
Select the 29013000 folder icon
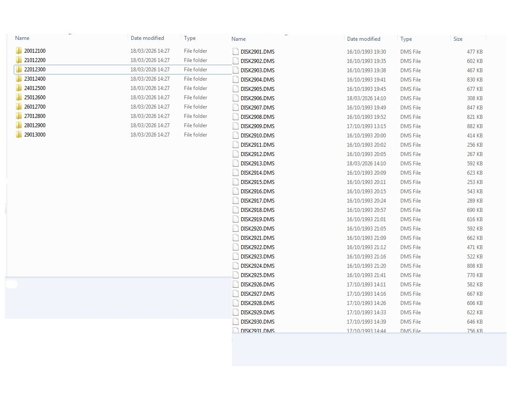click(x=19, y=135)
